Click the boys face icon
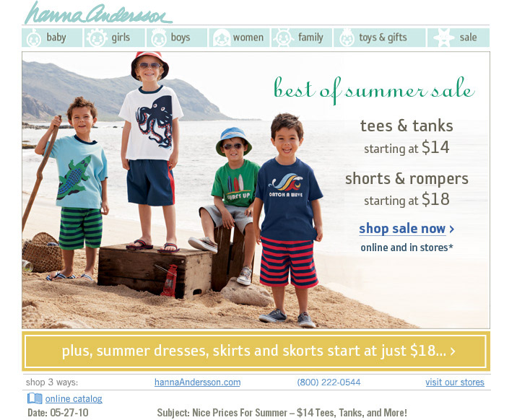This screenshot has height=420, width=517. click(159, 38)
